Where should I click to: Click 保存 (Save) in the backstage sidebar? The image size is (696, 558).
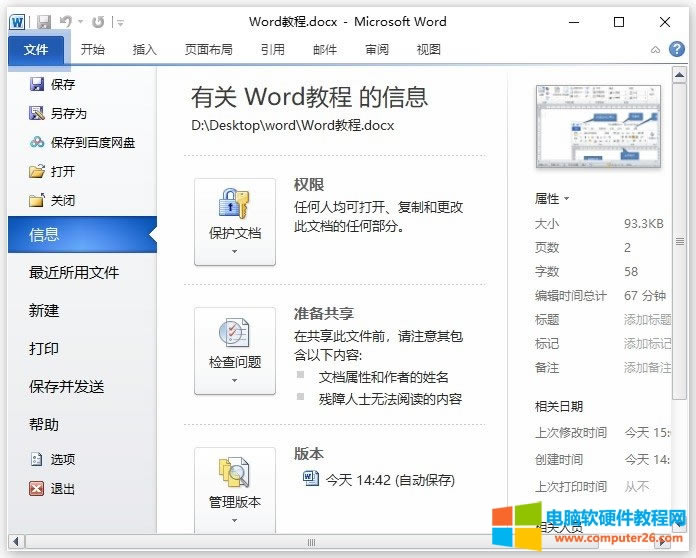62,85
